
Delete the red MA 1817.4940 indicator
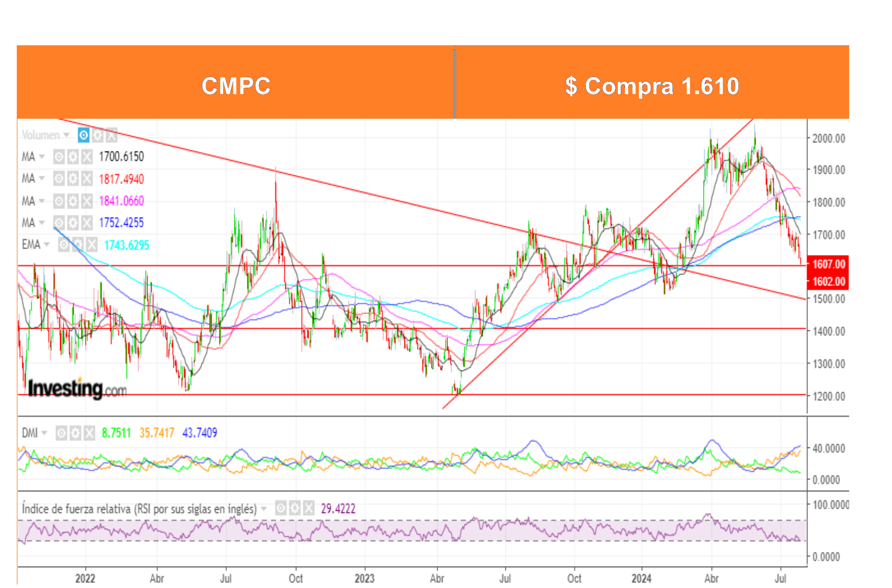[x=87, y=179]
